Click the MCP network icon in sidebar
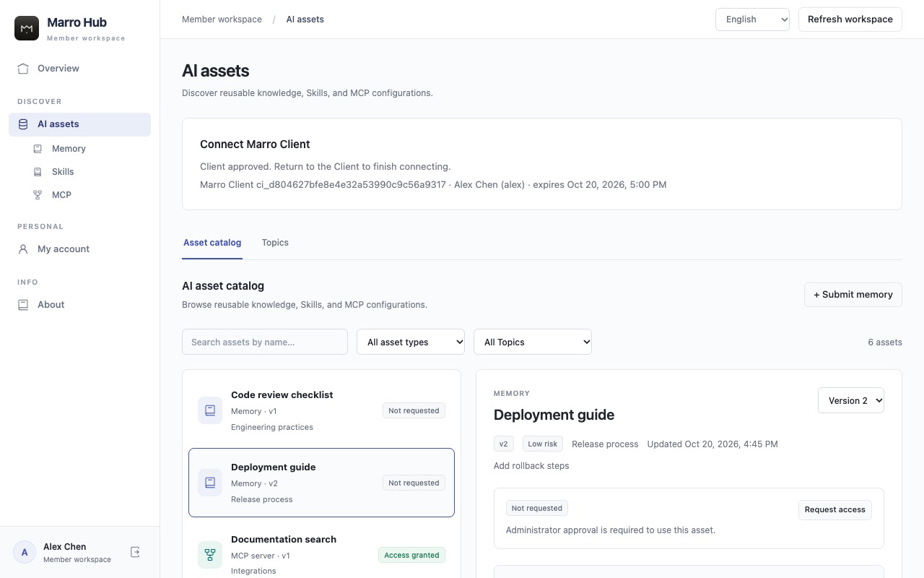924x578 pixels. [x=38, y=195]
